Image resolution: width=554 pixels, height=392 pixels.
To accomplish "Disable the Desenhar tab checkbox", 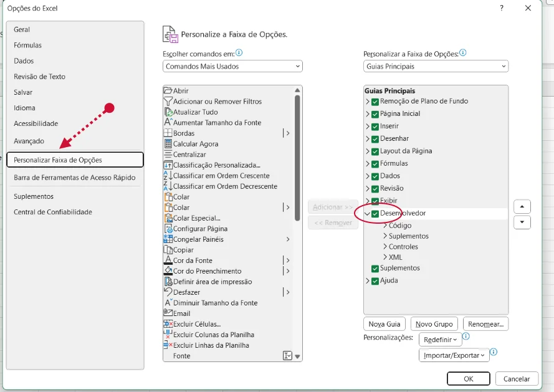I will 375,139.
